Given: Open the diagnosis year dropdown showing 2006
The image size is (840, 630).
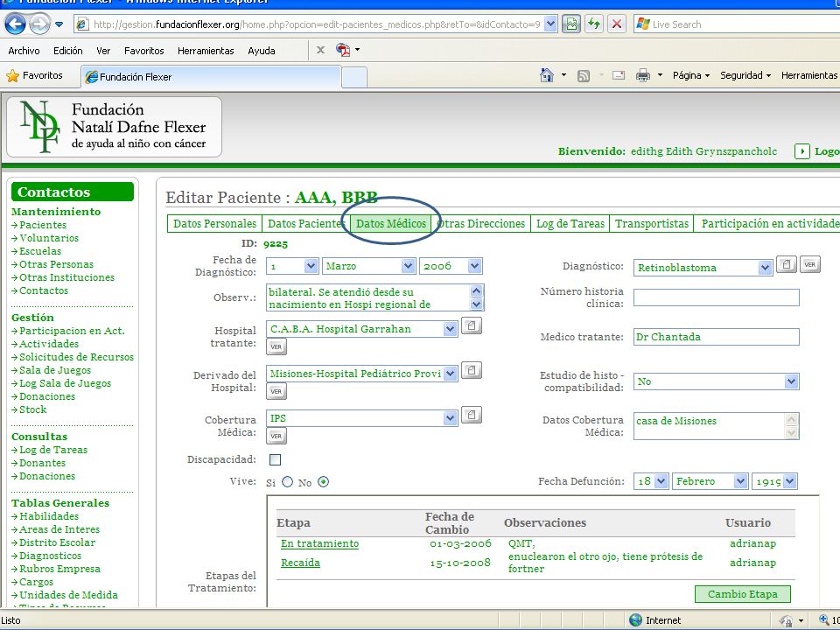Looking at the screenshot, I should click(x=474, y=266).
